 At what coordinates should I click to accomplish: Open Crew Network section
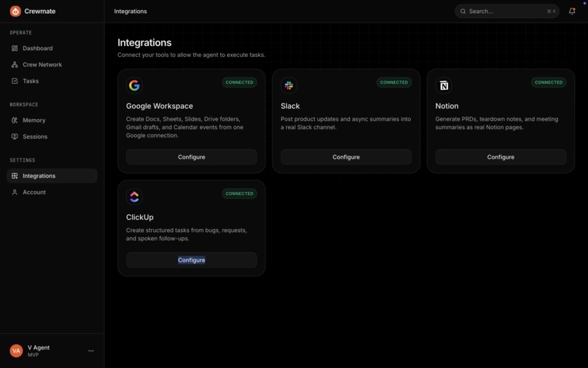tap(52, 64)
